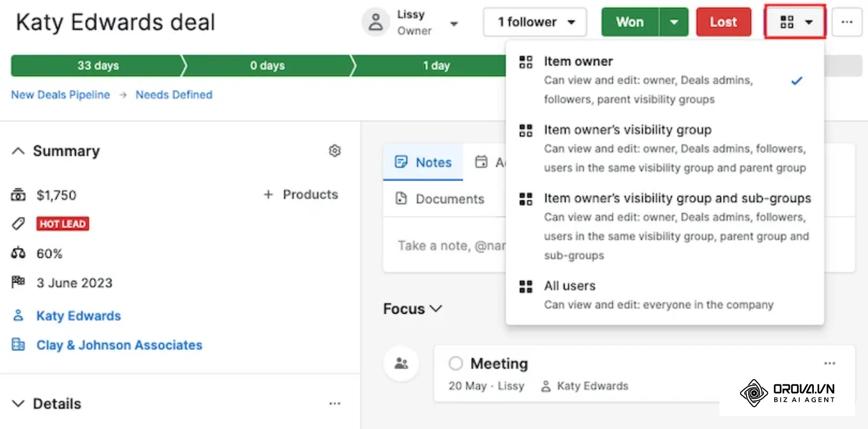Open the Won button dropdown arrow
The width and height of the screenshot is (868, 429).
[674, 22]
